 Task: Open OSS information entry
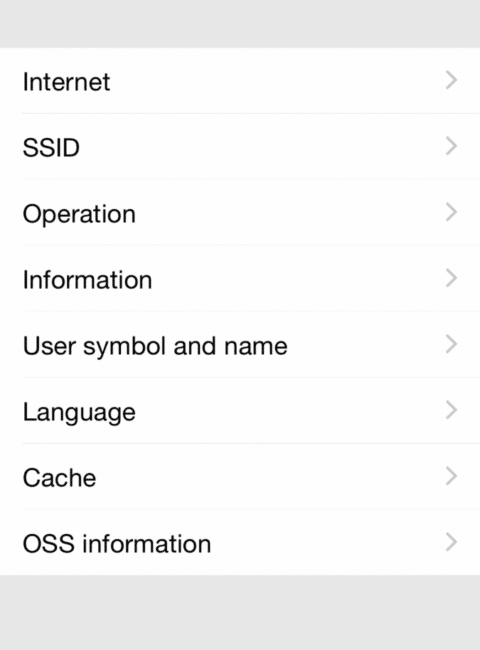tap(240, 542)
